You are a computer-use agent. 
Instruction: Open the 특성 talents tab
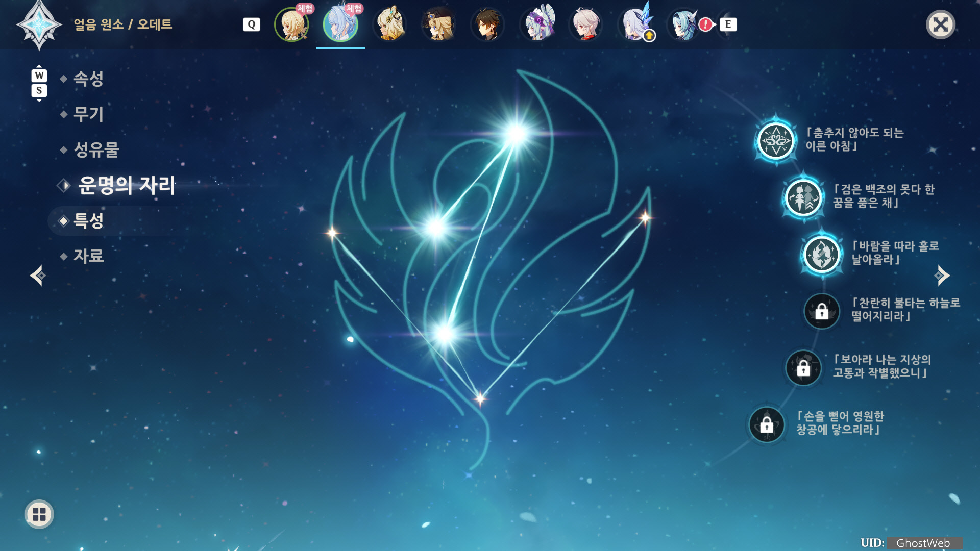point(89,220)
